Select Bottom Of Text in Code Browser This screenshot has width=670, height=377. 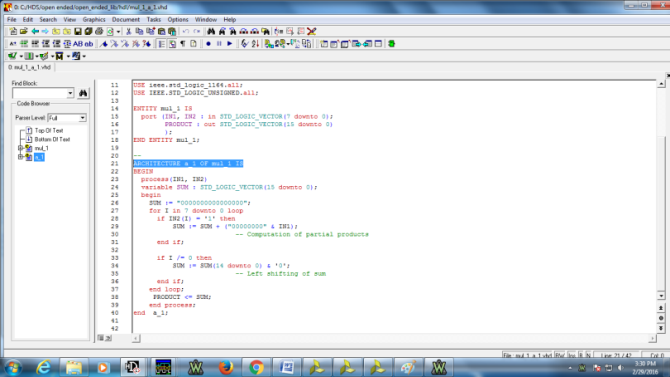[x=52, y=139]
